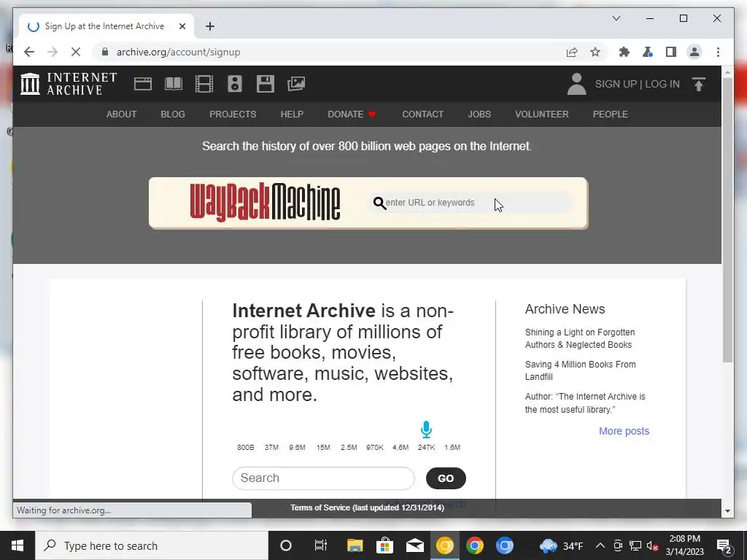Go back to previous page
Screen dimensions: 747x560
[29, 52]
